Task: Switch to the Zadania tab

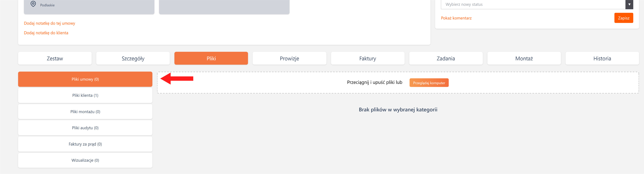Action: coord(446,58)
